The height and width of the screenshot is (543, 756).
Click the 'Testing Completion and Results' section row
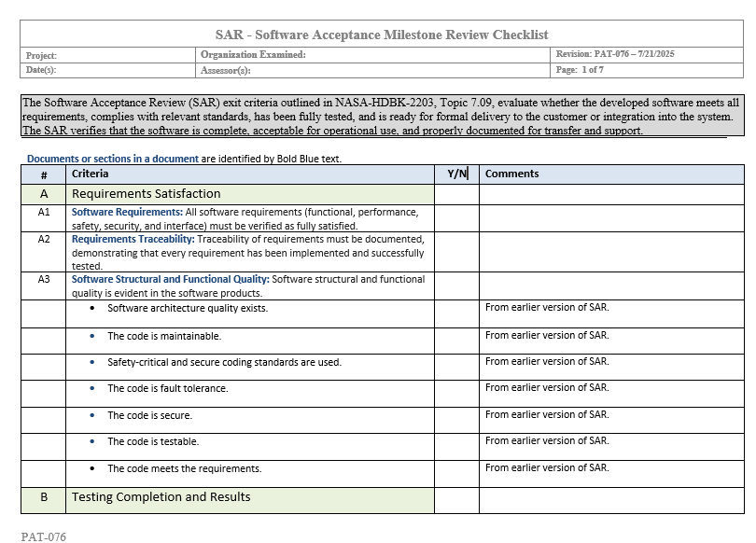[161, 497]
